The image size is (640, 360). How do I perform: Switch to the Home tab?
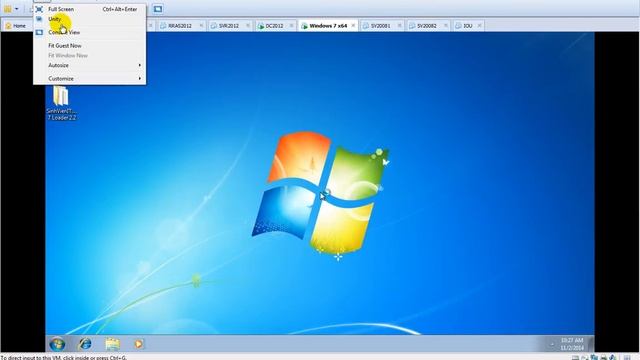16,26
